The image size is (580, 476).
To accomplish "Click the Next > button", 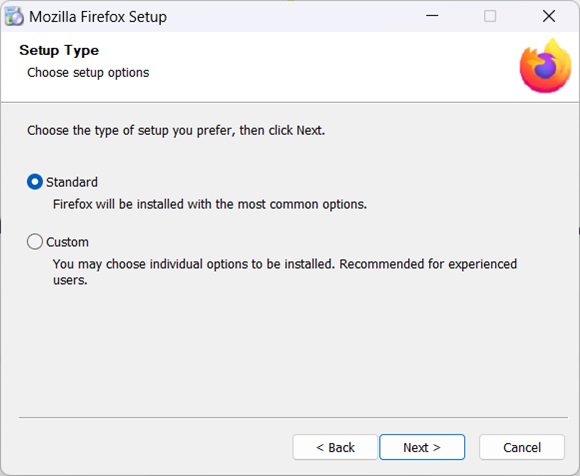I will point(422,447).
